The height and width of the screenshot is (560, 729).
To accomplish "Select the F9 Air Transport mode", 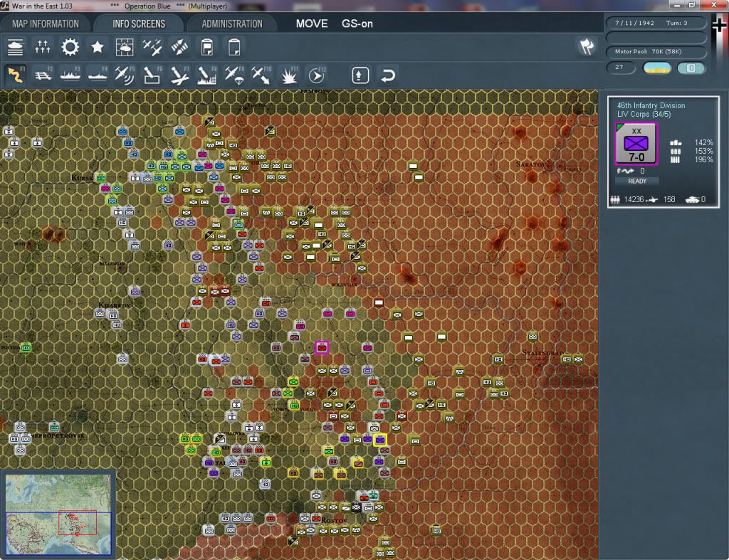I will pyautogui.click(x=234, y=75).
